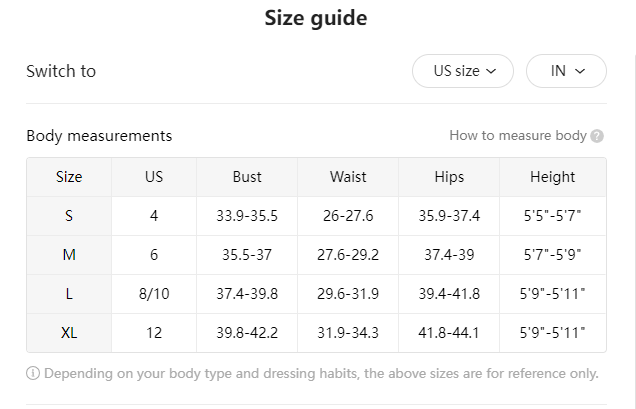Viewport: 636px width, 409px height.
Task: Click the Height column header
Action: [x=553, y=177]
